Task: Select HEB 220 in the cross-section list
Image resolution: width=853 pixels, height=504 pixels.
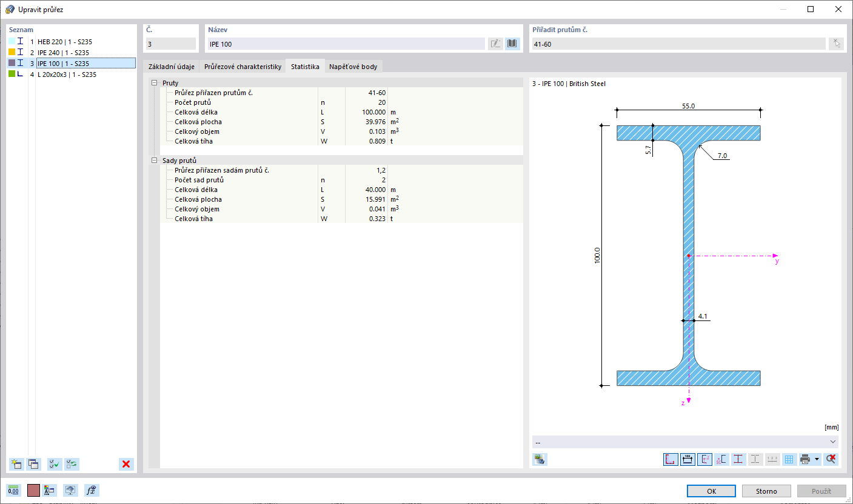Action: 65,42
